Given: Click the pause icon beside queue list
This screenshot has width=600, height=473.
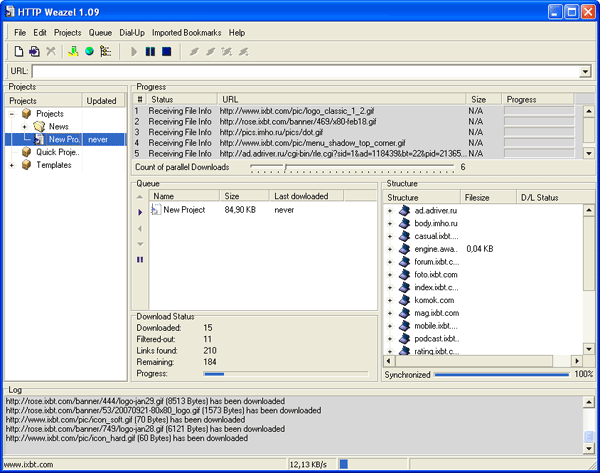Looking at the screenshot, I should (x=140, y=260).
